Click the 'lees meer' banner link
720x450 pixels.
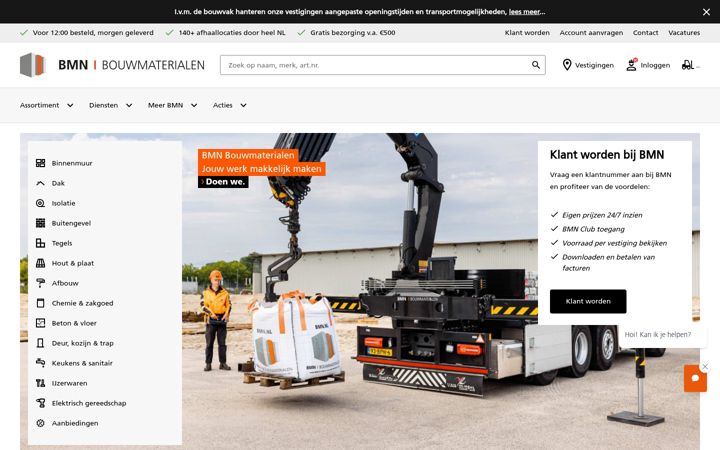pyautogui.click(x=524, y=12)
